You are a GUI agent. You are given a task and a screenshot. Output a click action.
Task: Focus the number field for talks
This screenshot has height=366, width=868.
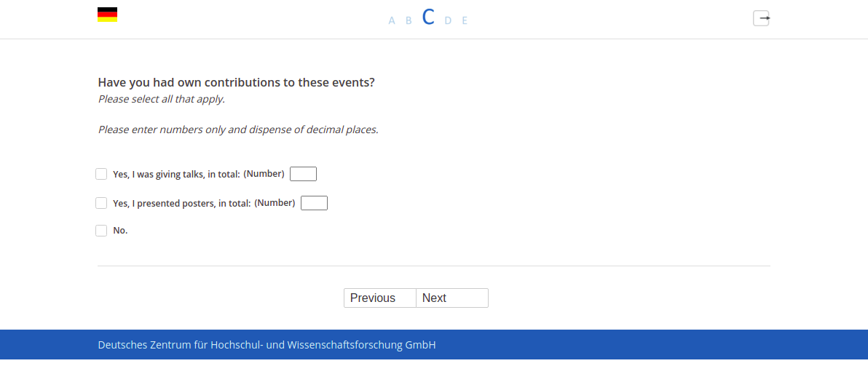(x=304, y=174)
